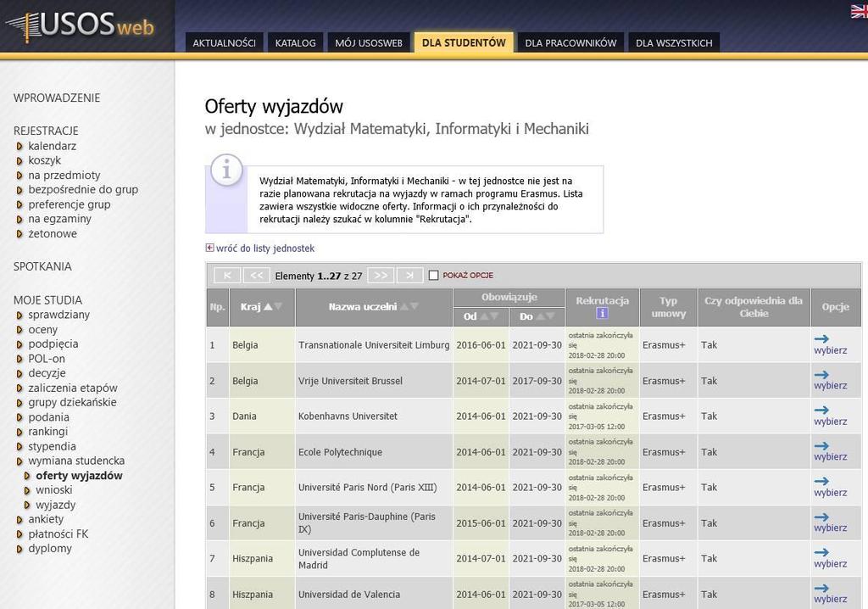Click 'wybierz' for Ecole Polytechnique
This screenshot has height=609, width=868.
pos(831,457)
